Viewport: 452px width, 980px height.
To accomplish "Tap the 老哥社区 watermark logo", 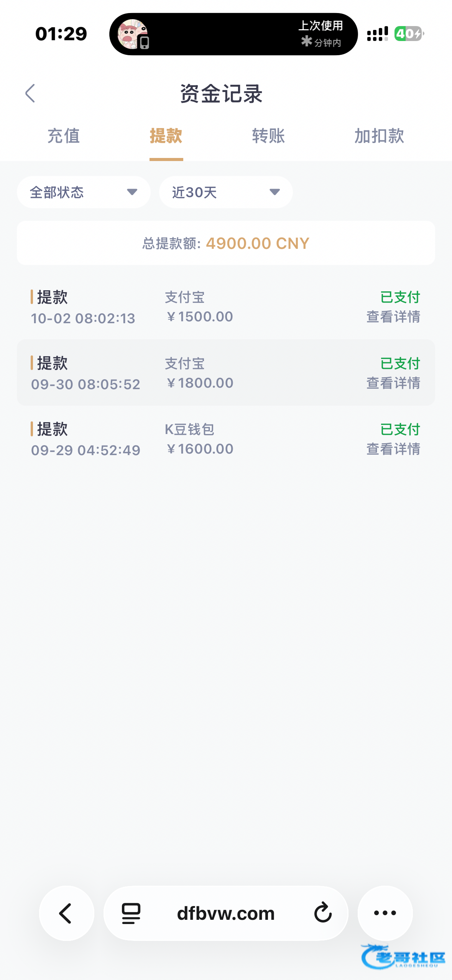I will pyautogui.click(x=403, y=957).
